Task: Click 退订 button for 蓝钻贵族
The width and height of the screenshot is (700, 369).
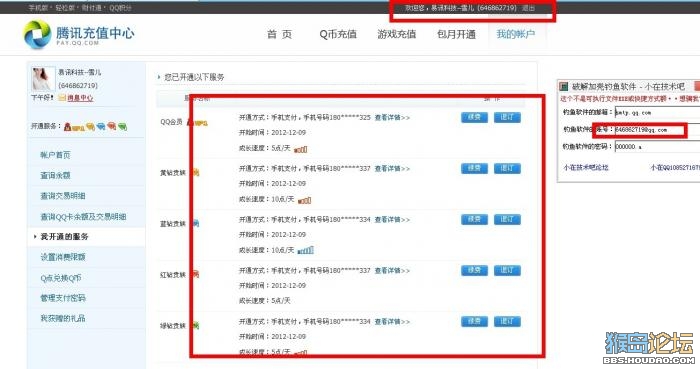Action: pyautogui.click(x=507, y=220)
